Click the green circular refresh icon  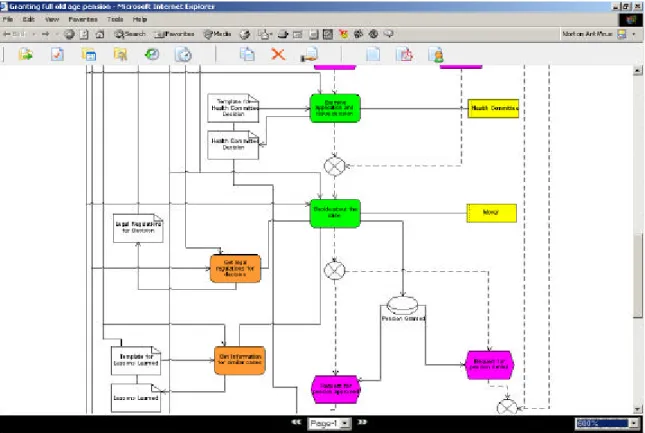point(152,54)
